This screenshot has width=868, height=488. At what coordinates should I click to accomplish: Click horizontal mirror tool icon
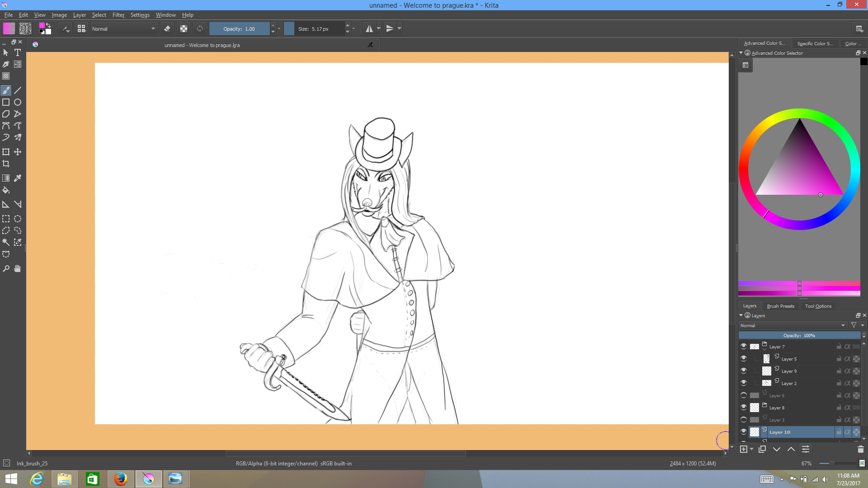(x=369, y=29)
